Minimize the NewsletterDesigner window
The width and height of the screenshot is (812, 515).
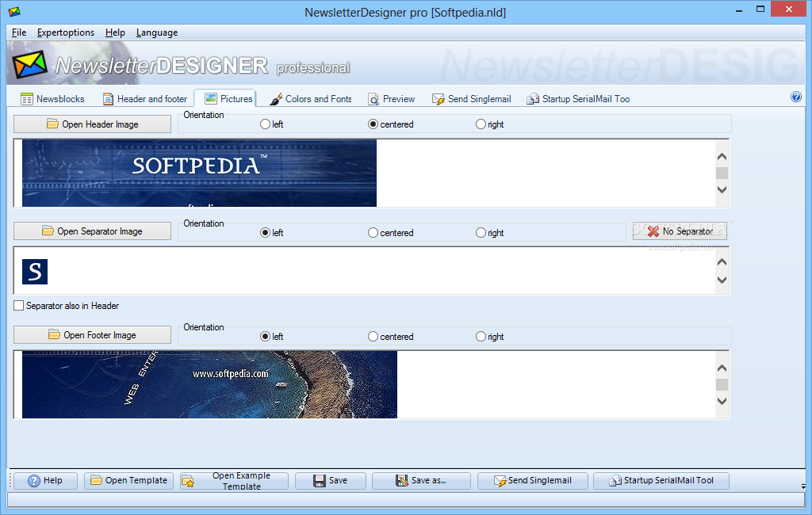[739, 10]
